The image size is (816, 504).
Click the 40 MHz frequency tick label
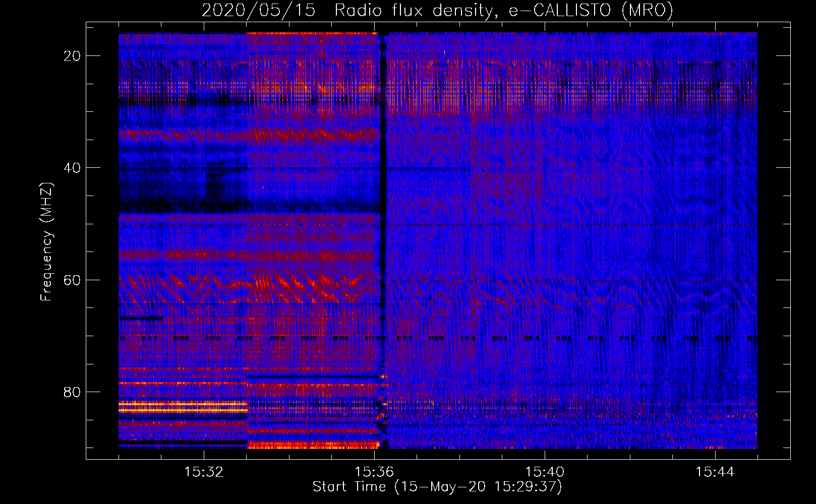pyautogui.click(x=73, y=168)
